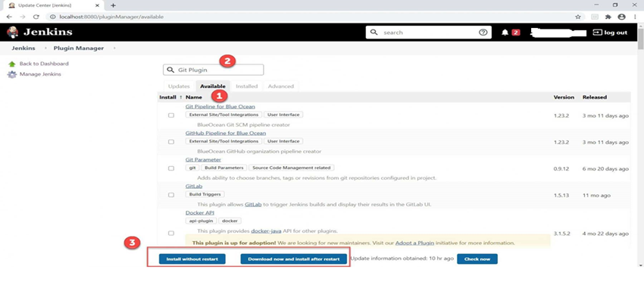
Task: Tick the Git Pipeline for Blue Ocean checkbox
Action: click(x=171, y=115)
